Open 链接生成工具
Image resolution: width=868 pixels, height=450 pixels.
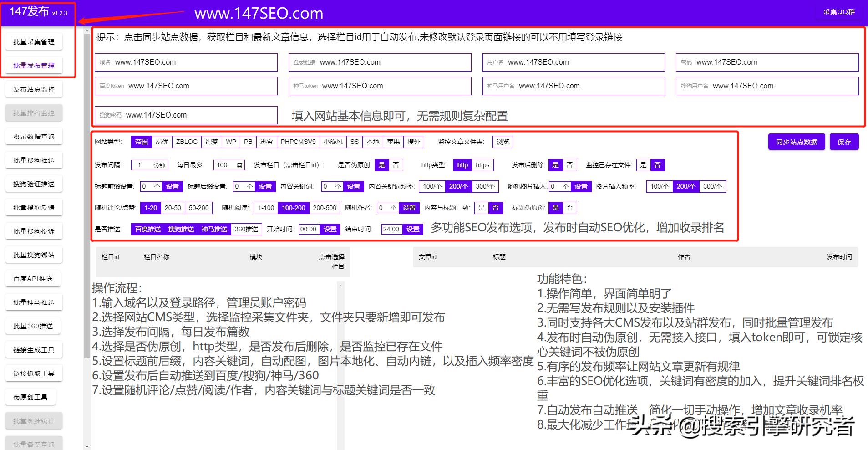pos(33,349)
